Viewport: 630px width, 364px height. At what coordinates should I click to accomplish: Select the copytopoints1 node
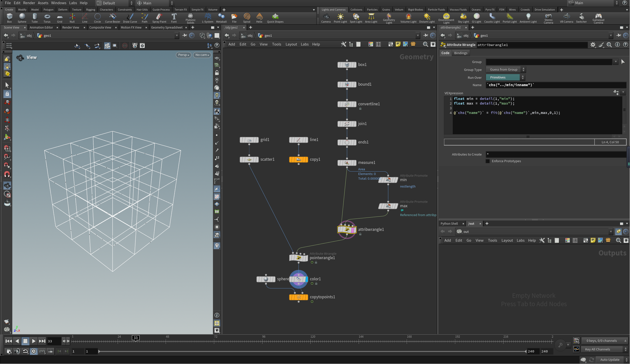[x=298, y=297]
